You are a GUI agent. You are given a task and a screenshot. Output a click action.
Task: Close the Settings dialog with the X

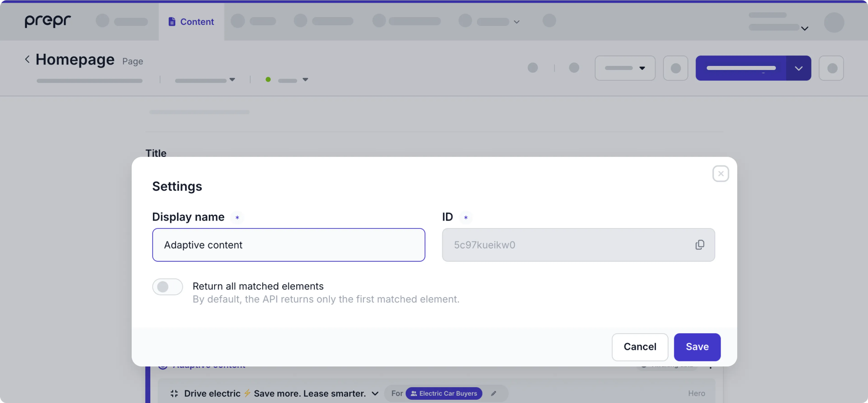[x=720, y=174]
